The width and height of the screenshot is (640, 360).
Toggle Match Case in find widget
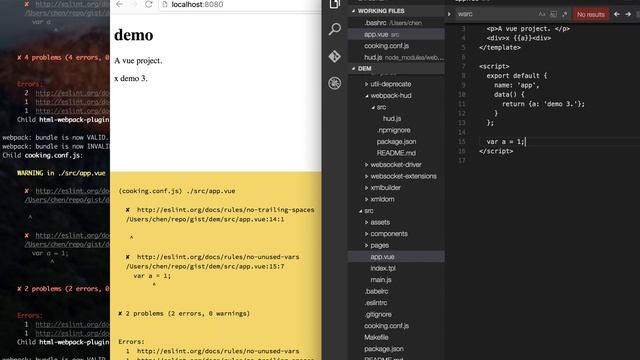(542, 14)
